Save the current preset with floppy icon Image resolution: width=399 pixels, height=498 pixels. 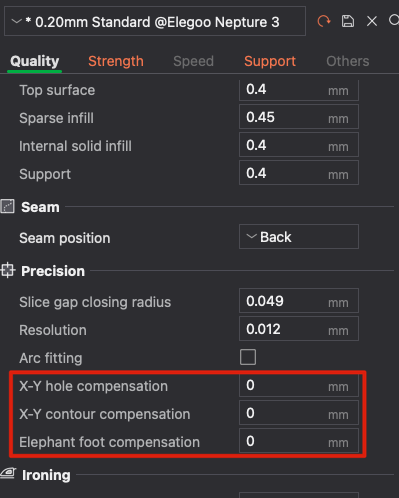pos(348,21)
